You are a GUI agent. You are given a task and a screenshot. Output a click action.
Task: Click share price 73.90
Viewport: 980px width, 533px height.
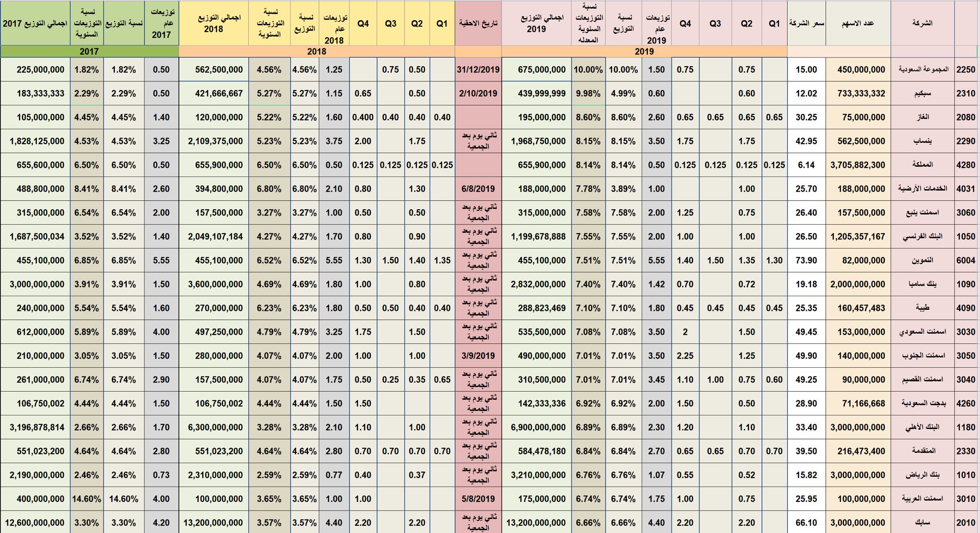(806, 261)
